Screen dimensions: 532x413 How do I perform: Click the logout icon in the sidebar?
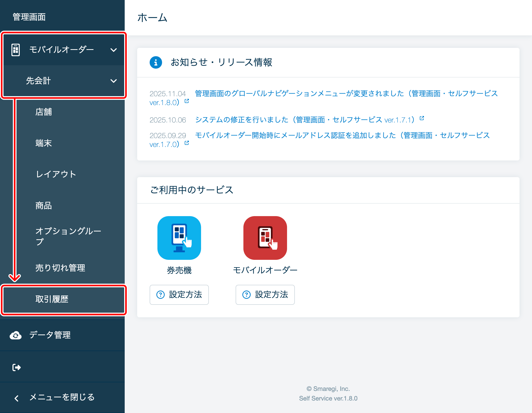[16, 367]
